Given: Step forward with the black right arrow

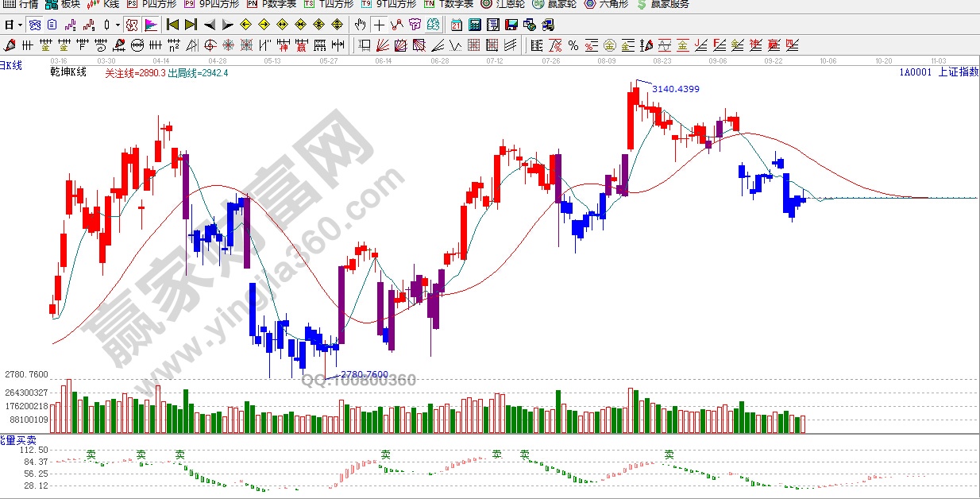Looking at the screenshot, I should click(x=227, y=25).
